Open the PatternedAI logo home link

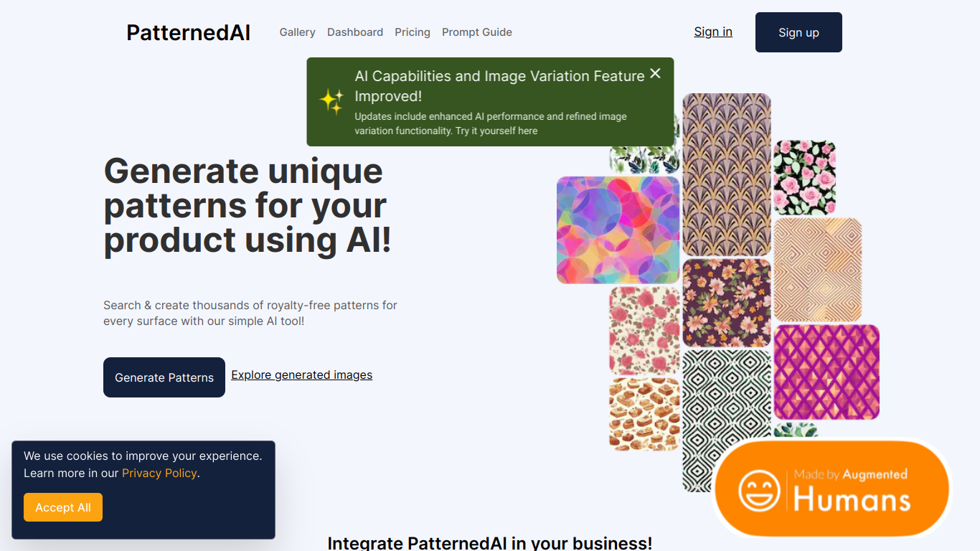click(x=188, y=32)
